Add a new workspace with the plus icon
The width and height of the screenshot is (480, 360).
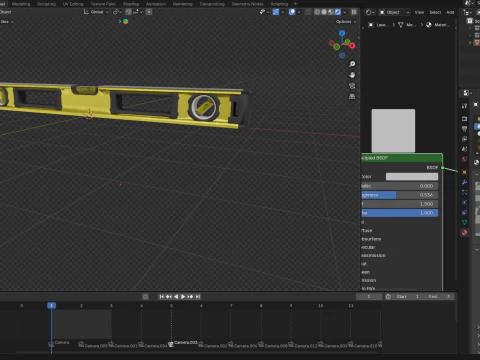coord(295,4)
